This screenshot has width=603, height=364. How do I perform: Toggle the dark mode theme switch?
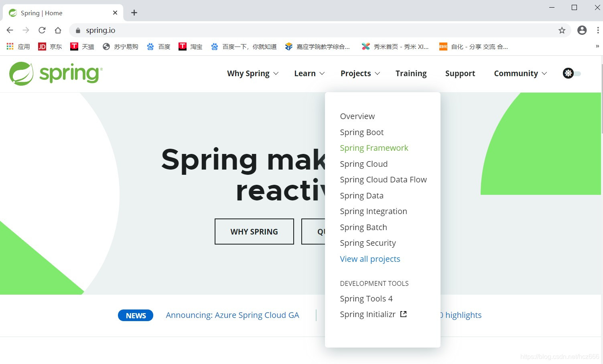pyautogui.click(x=572, y=73)
